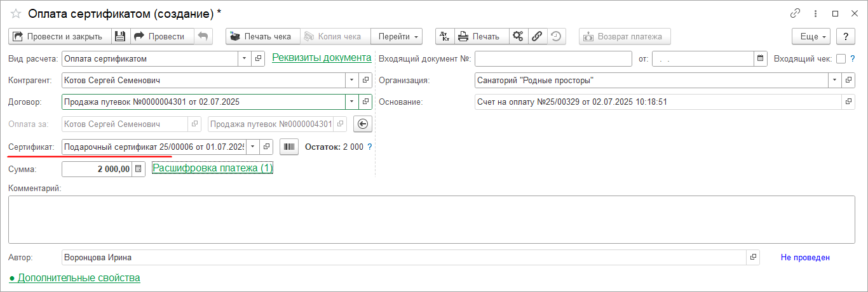The width and height of the screenshot is (868, 292).
Task: Click question mark hint next to Остаток
Action: (x=370, y=147)
